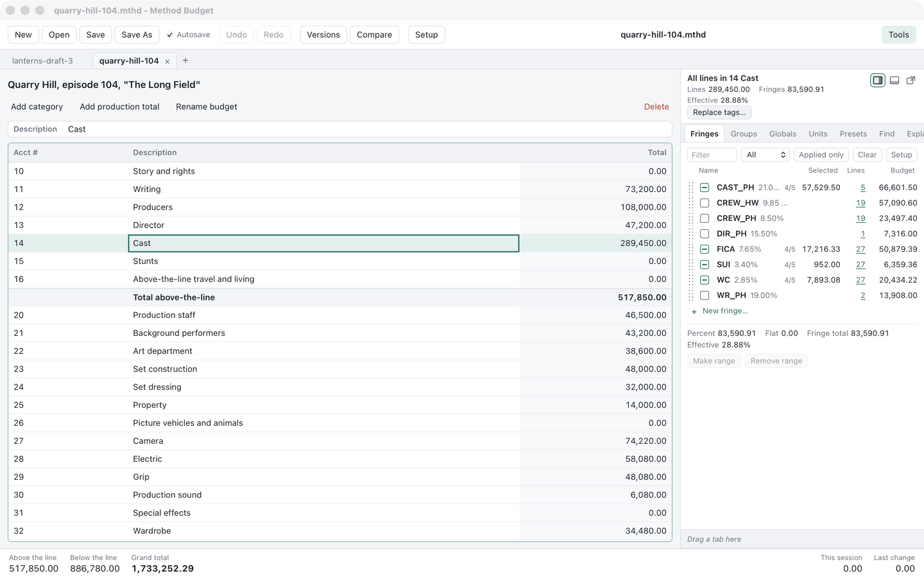Select Background performers row
The image size is (924, 578).
(x=340, y=333)
